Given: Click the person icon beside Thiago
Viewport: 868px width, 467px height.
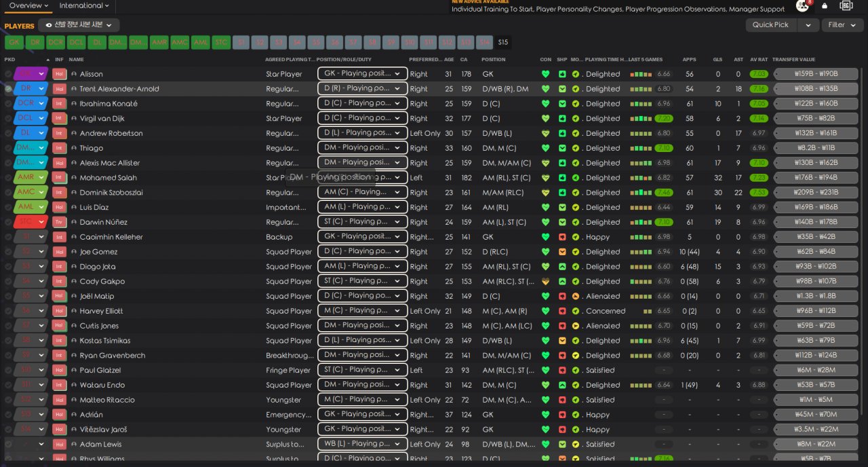Looking at the screenshot, I should (x=74, y=148).
